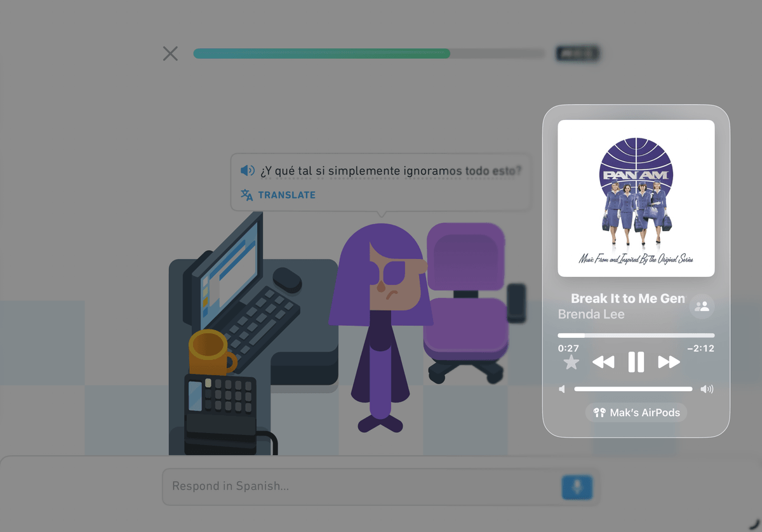Open the Pan Am album artwork
762x532 pixels.
point(636,198)
